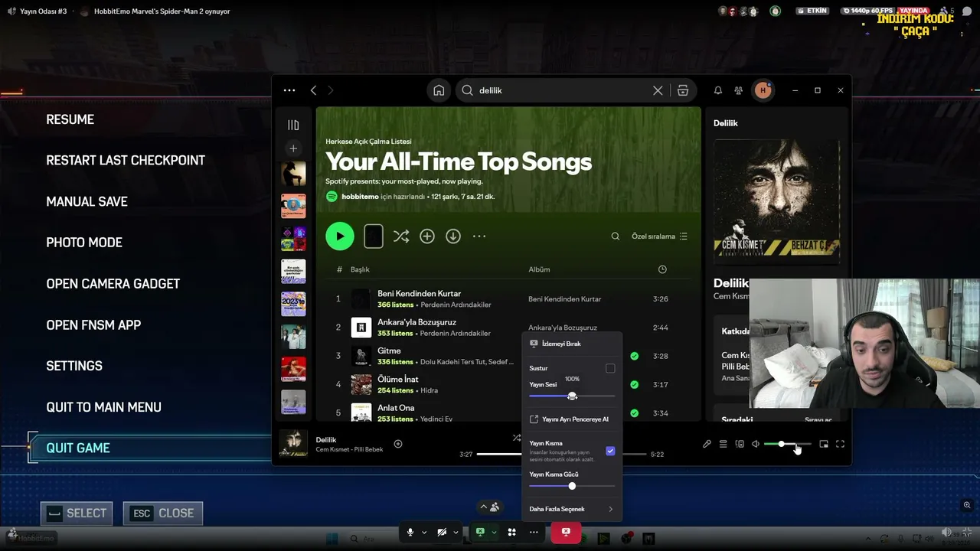980x551 pixels.
Task: Open the Beni Kendinden Kurtar track
Action: [420, 294]
